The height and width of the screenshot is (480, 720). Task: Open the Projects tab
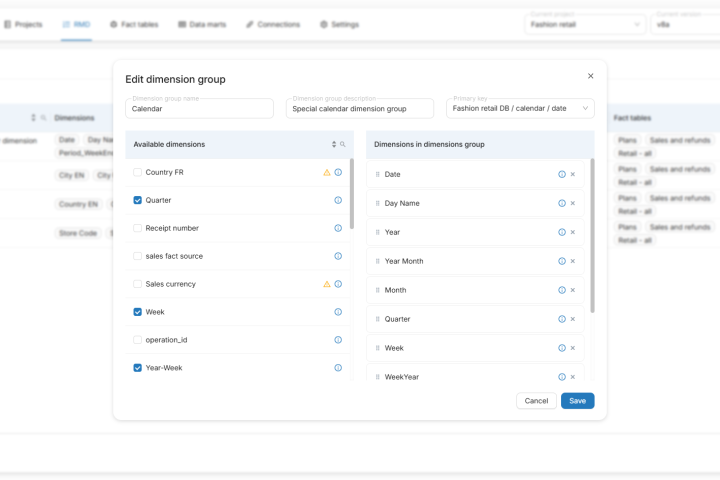pyautogui.click(x=23, y=24)
